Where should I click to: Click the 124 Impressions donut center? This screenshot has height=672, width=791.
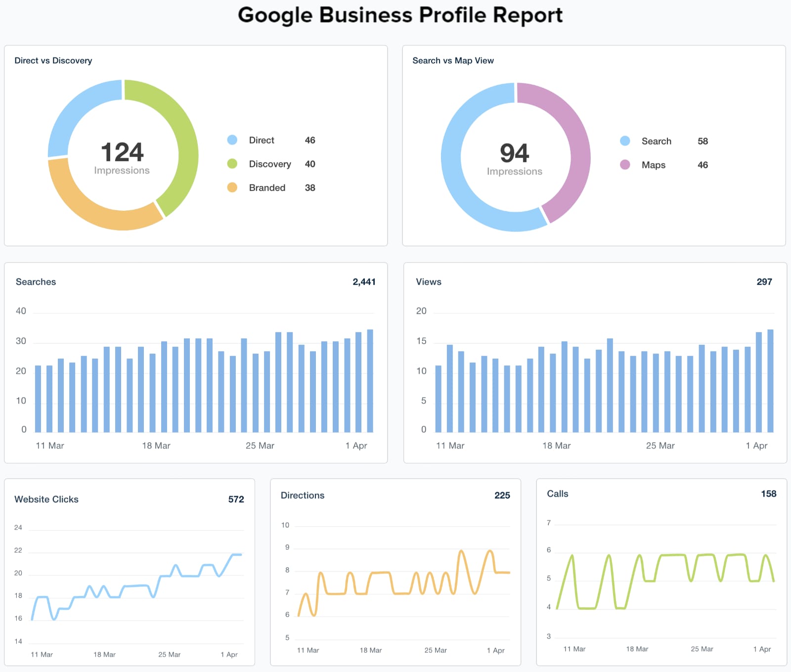point(122,157)
